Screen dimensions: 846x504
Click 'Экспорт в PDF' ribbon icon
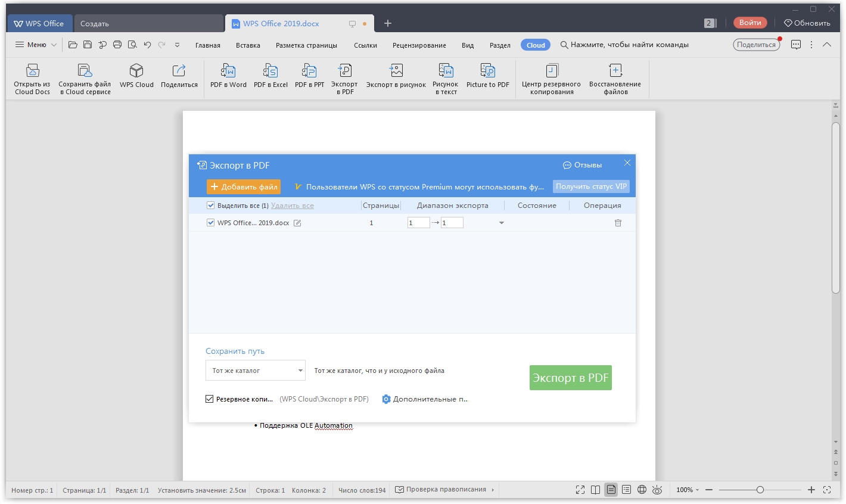click(x=345, y=79)
